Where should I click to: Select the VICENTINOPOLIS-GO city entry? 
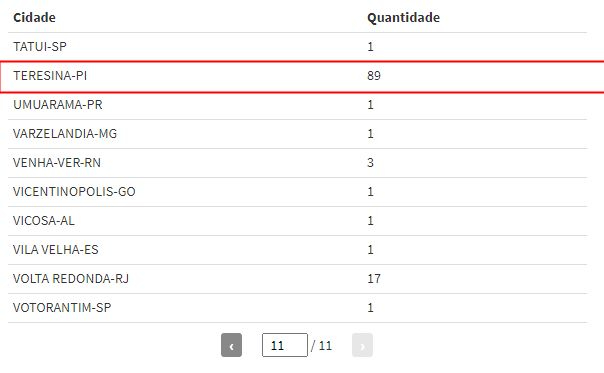(x=74, y=192)
